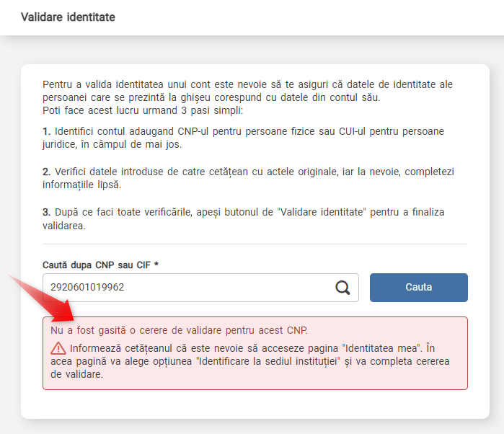Viewport: 504px width, 434px height.
Task: Click the warning triangle icon
Action: [58, 348]
